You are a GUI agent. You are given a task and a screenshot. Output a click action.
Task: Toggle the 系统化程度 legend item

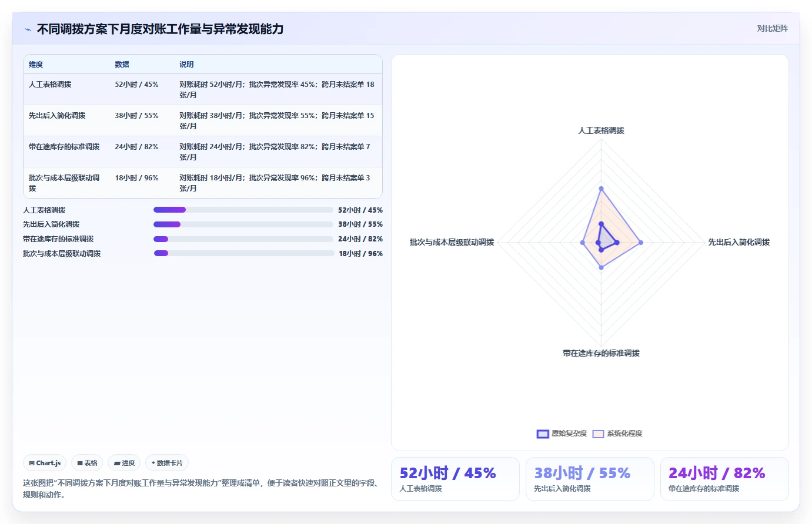tap(617, 434)
